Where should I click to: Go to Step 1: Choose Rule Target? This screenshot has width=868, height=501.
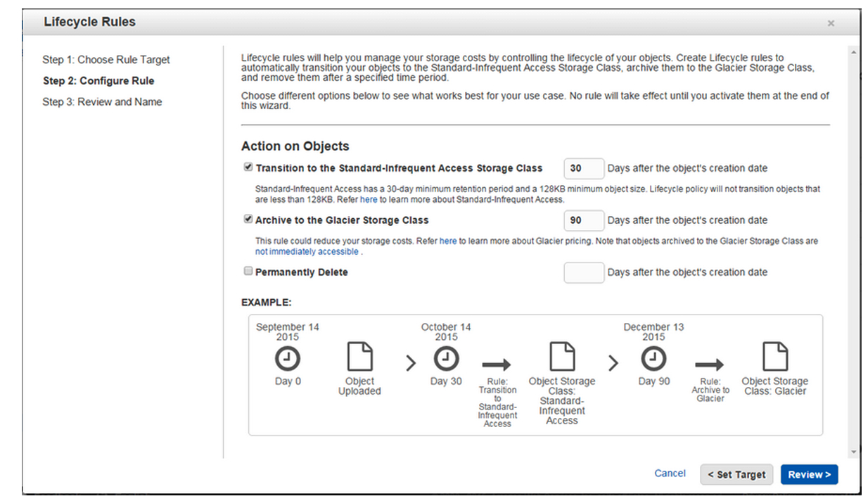[x=106, y=60]
